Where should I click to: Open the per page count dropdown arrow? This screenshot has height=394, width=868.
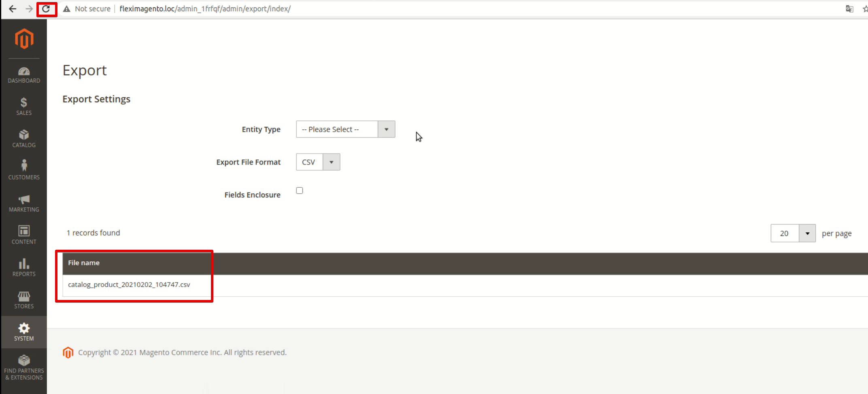[807, 233]
